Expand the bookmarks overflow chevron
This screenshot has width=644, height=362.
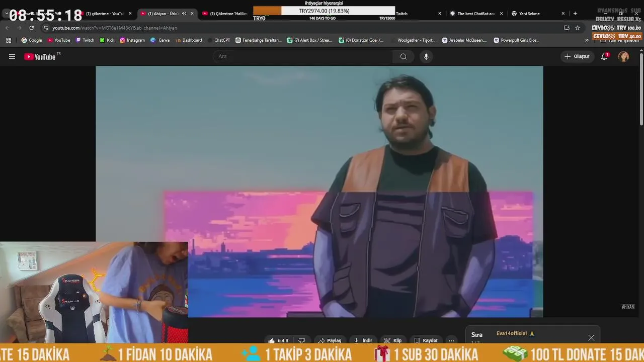click(587, 40)
